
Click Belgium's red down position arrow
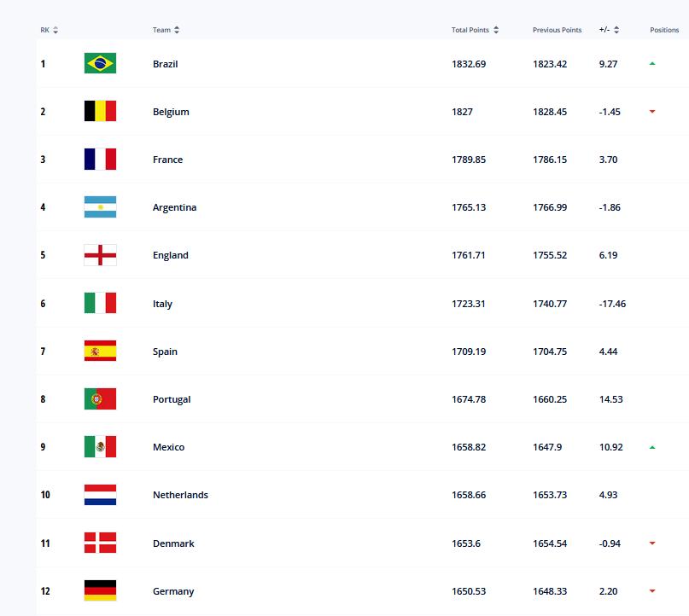coord(652,112)
